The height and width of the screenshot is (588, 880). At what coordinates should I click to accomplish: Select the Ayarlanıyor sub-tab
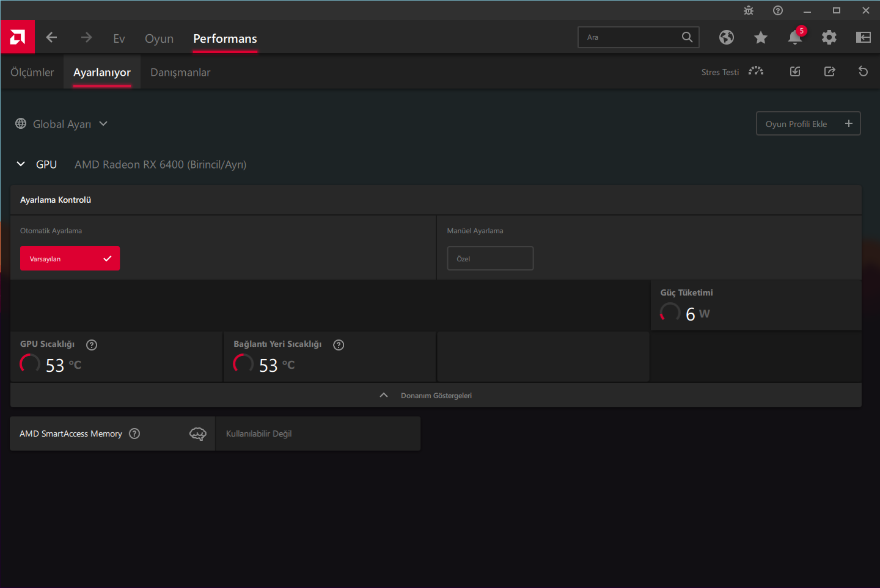tap(102, 72)
